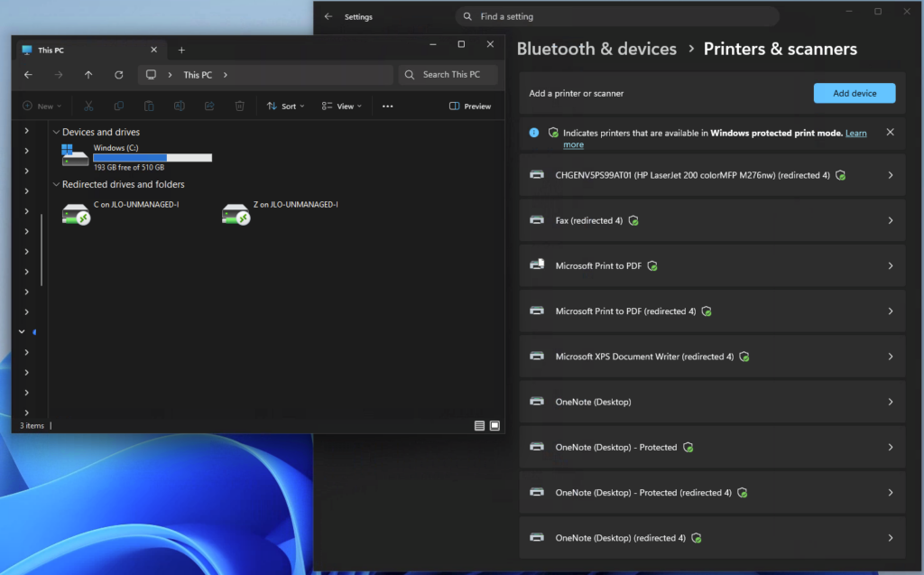The height and width of the screenshot is (575, 924).
Task: Click the shield icon beside Fax (redirected 4)
Action: (633, 220)
